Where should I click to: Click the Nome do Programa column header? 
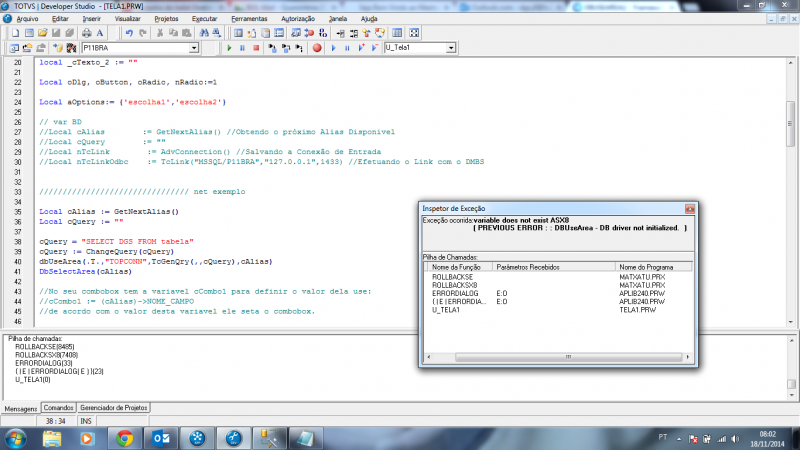[654, 267]
